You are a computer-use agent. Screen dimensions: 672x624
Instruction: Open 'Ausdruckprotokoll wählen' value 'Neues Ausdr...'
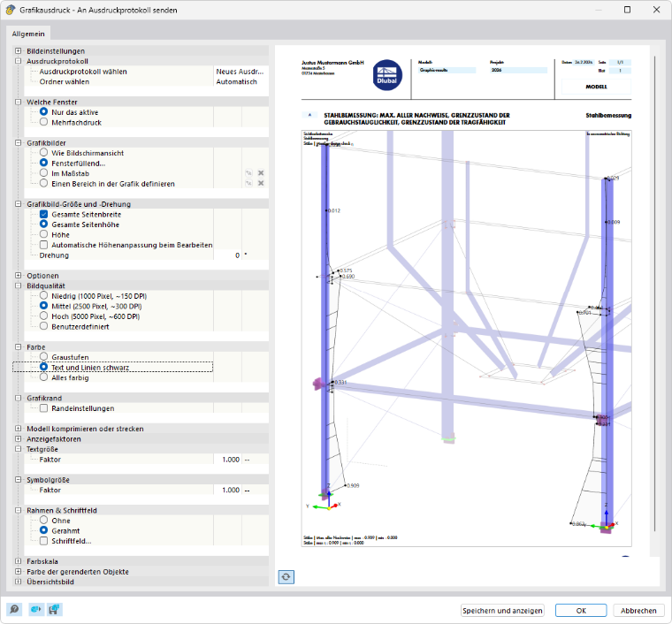click(241, 72)
